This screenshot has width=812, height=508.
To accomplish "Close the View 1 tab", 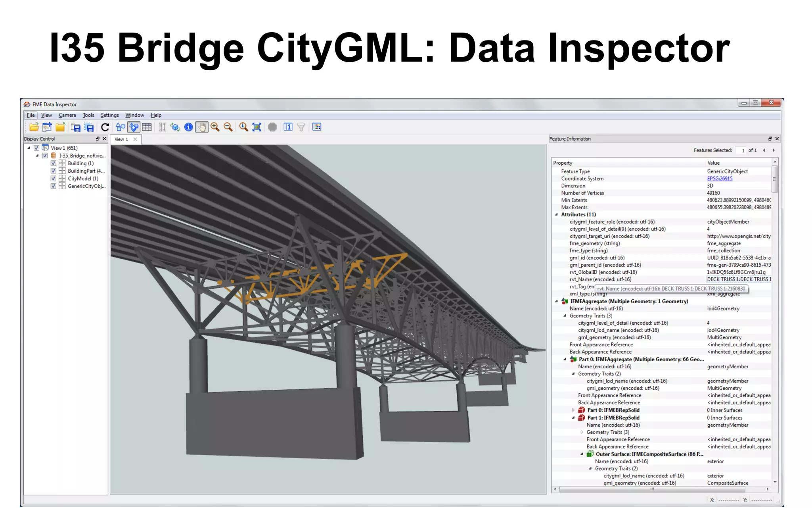I will click(x=135, y=139).
